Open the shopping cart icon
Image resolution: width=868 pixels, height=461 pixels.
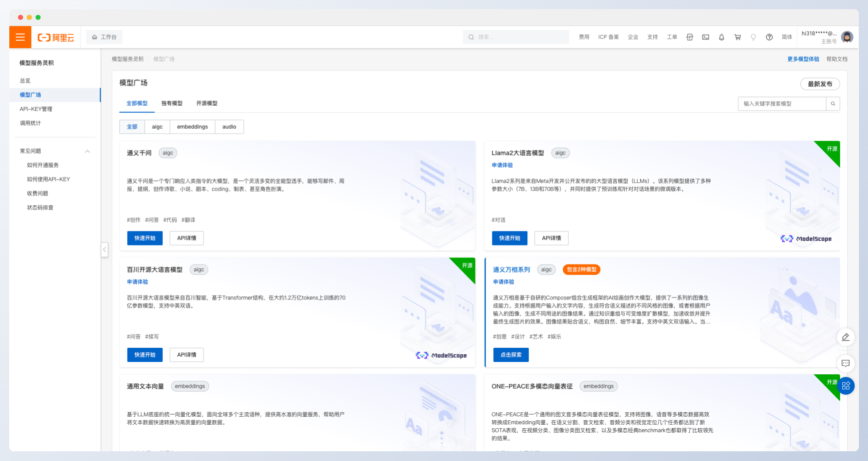(x=737, y=37)
